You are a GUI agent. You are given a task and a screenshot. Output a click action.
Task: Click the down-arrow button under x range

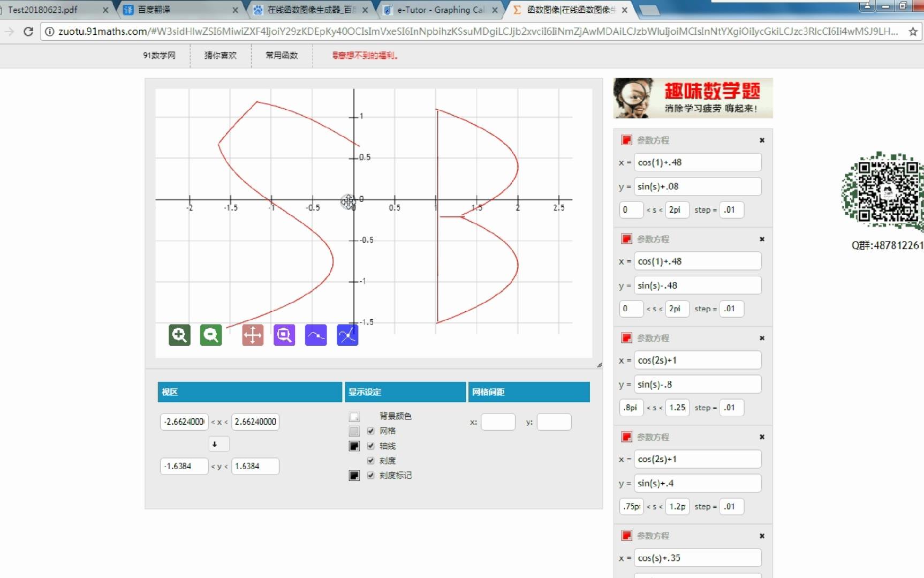(219, 444)
